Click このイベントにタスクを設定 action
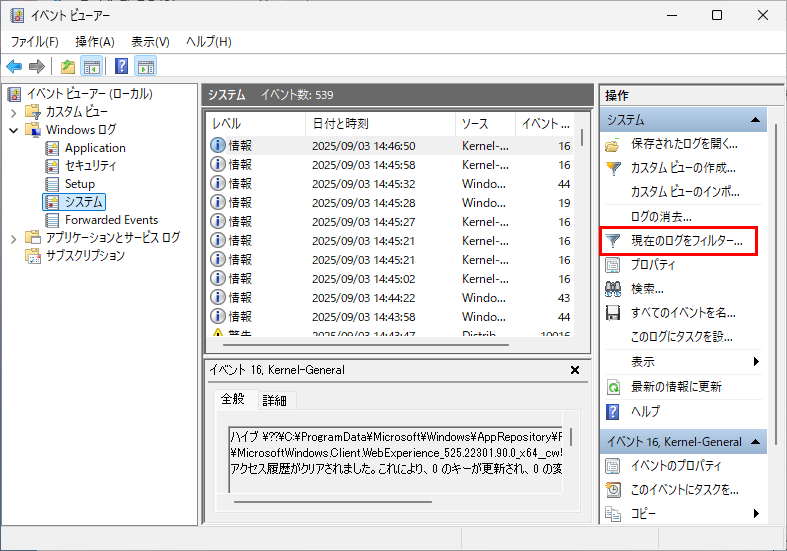Screen dimensions: 787x551 point(684,490)
